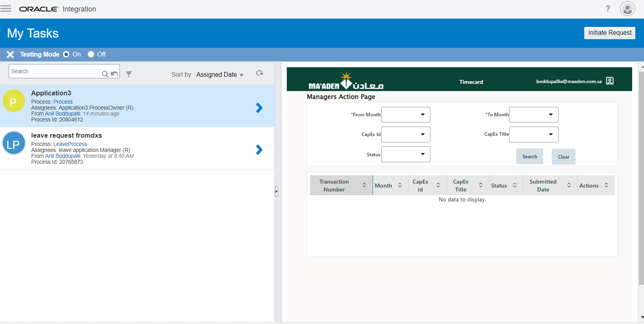Click the leave request fromdxs title

pos(66,135)
